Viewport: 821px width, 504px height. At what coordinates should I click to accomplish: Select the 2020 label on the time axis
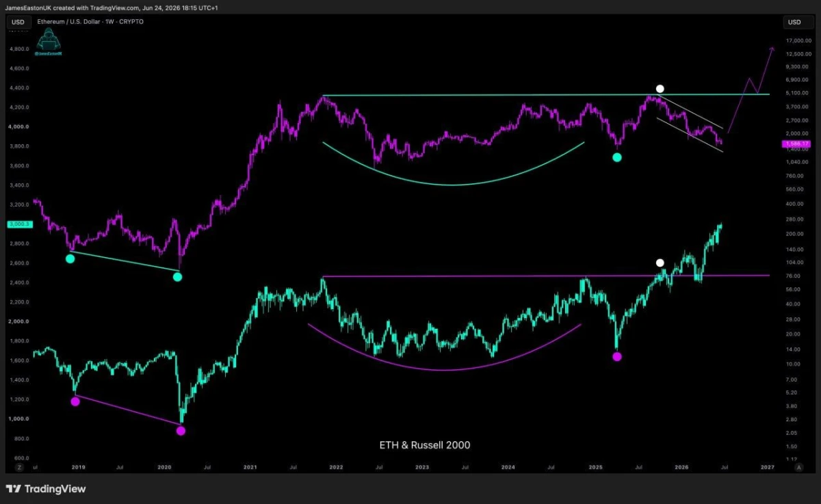tap(164, 467)
